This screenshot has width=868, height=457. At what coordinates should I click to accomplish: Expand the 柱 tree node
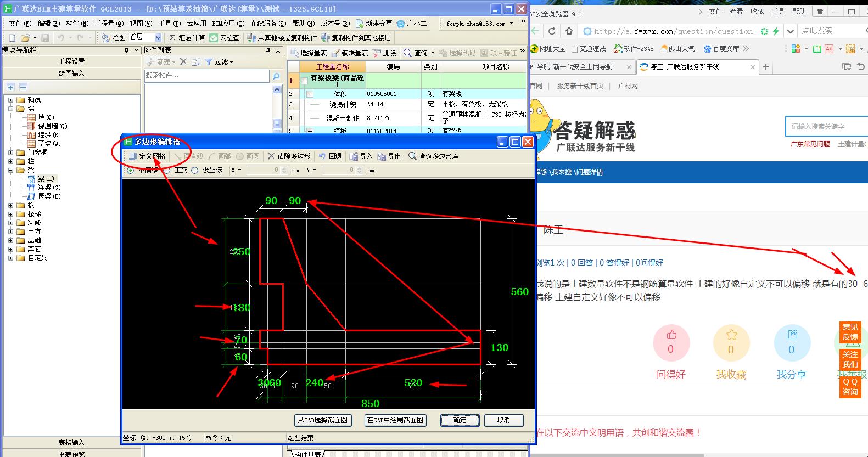[x=10, y=161]
